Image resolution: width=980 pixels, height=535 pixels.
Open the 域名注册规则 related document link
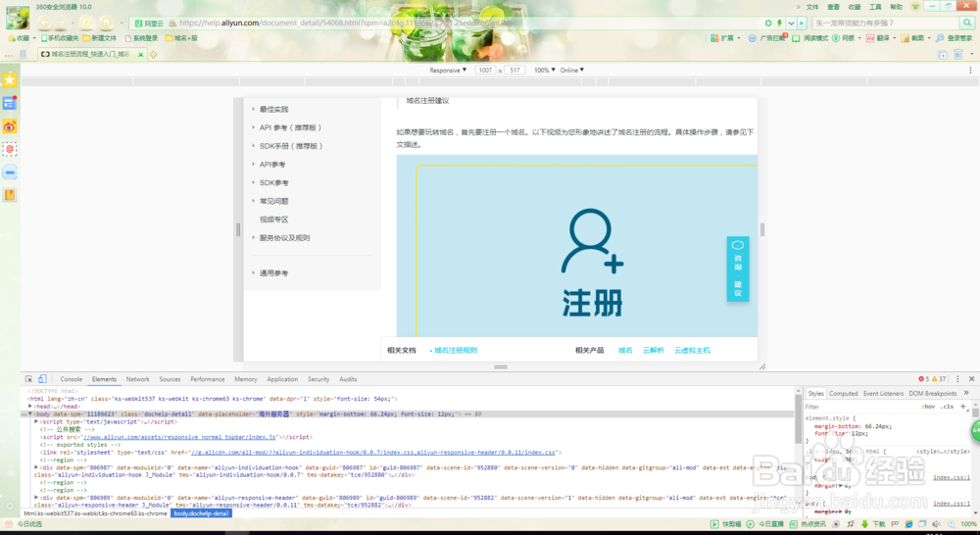click(455, 351)
